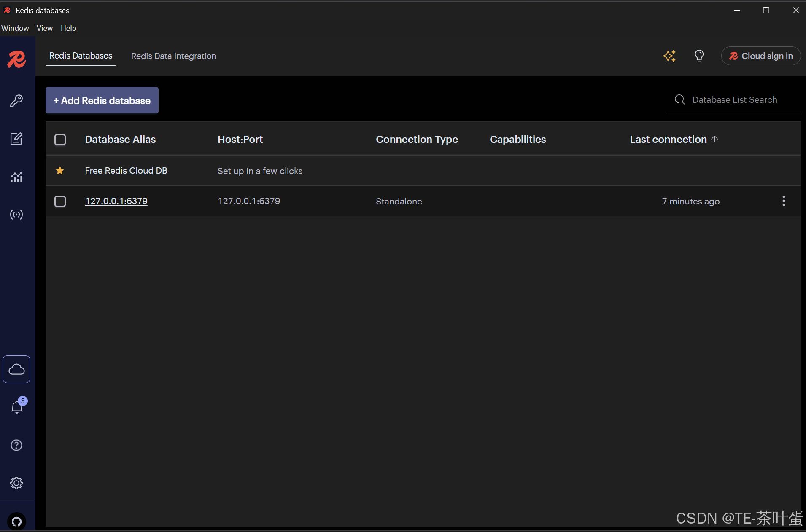Click the Standalone connection type cell
The width and height of the screenshot is (806, 532).
[x=399, y=202]
